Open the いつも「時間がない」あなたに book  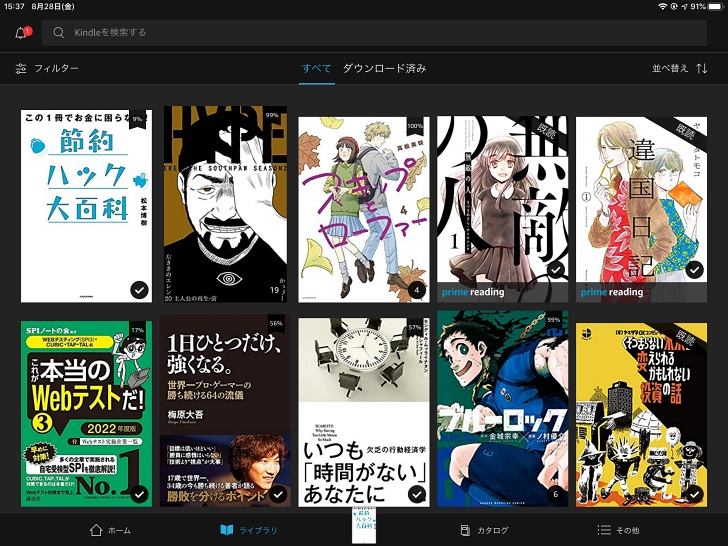click(364, 412)
